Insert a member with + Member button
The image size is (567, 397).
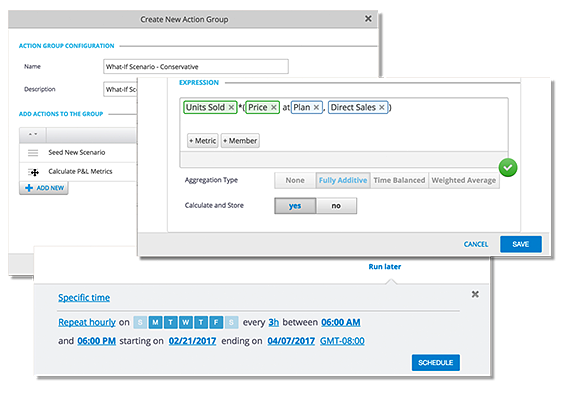pos(240,141)
